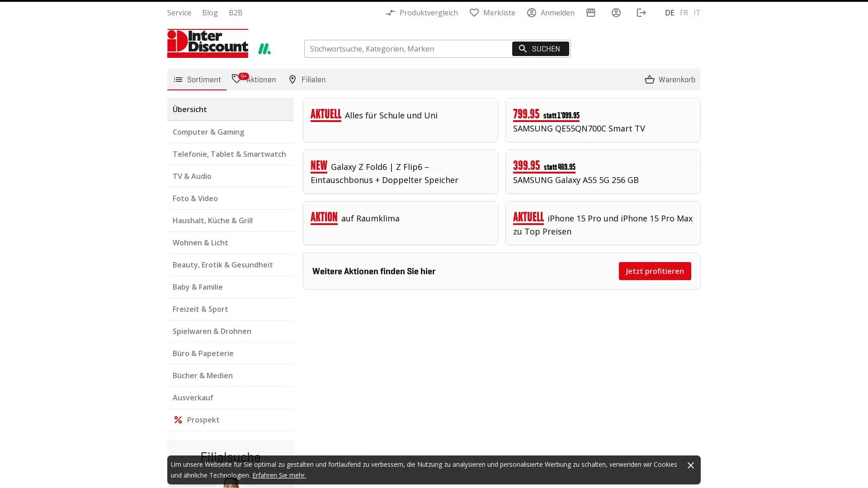
Task: Click the green Migros M icon
Action: click(x=264, y=49)
